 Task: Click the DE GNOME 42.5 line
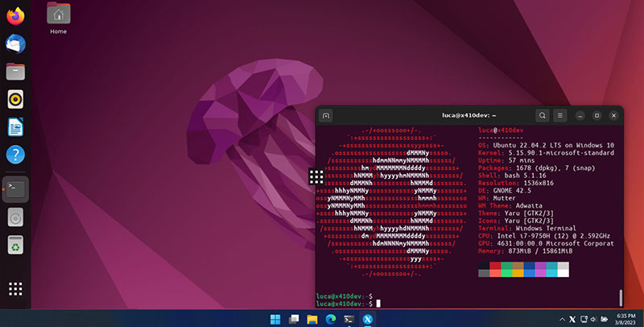[x=505, y=191]
